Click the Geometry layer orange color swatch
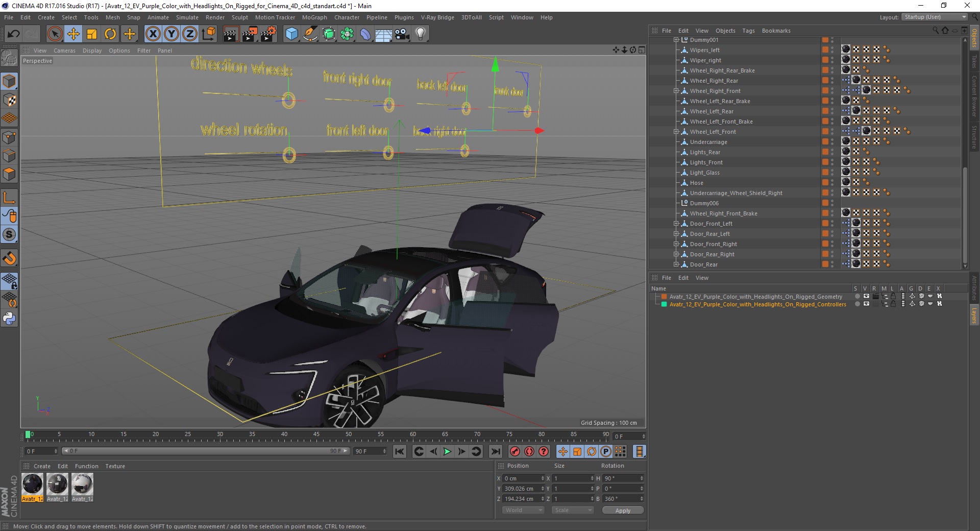980x531 pixels. pos(664,297)
